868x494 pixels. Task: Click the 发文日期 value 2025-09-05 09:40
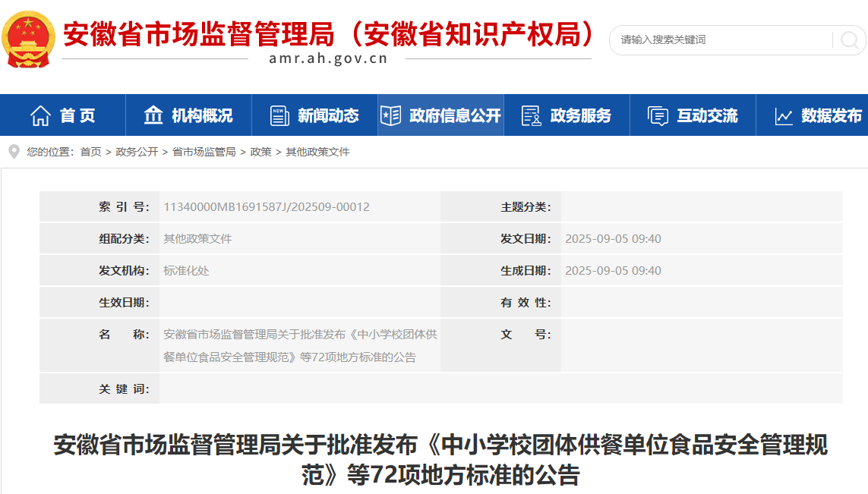point(613,238)
